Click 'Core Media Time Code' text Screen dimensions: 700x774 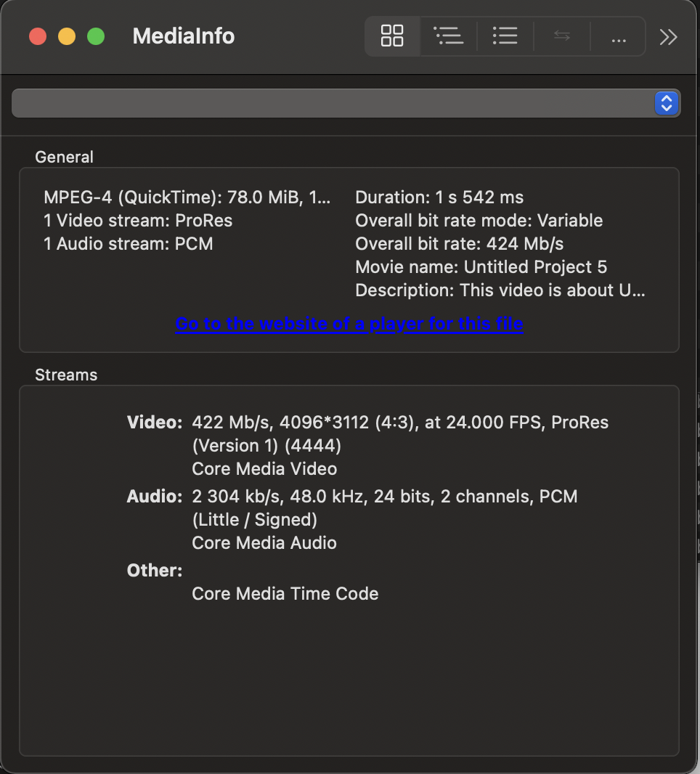285,594
